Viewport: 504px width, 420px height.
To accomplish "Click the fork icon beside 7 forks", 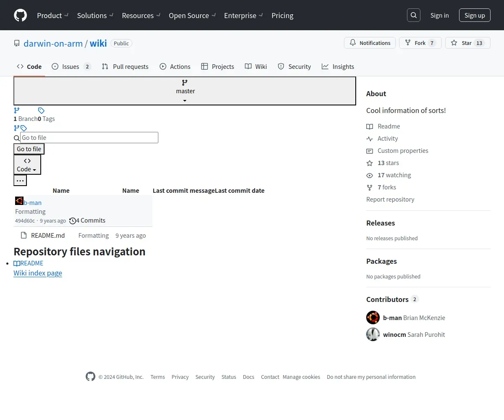I will 370,187.
